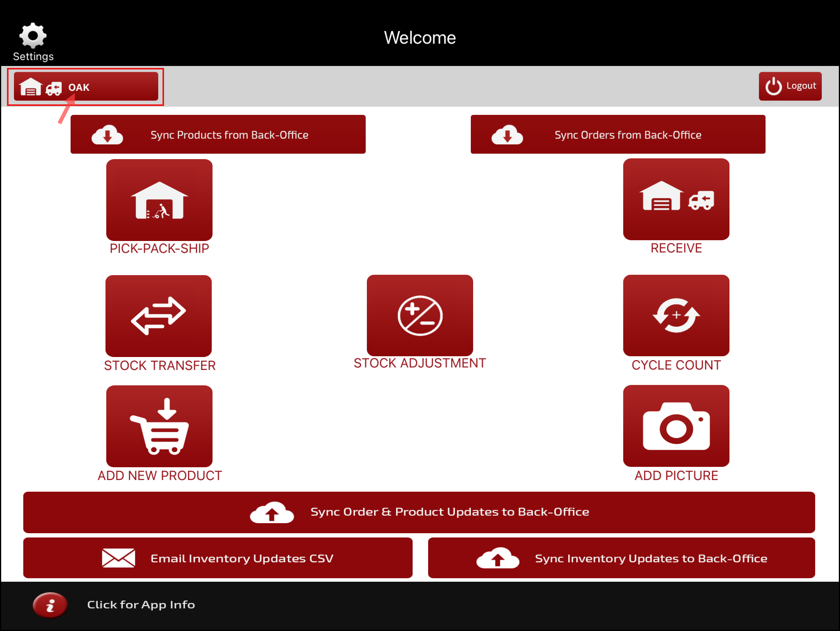840x631 pixels.
Task: Click the 'Click for App Info' text
Action: (x=141, y=605)
